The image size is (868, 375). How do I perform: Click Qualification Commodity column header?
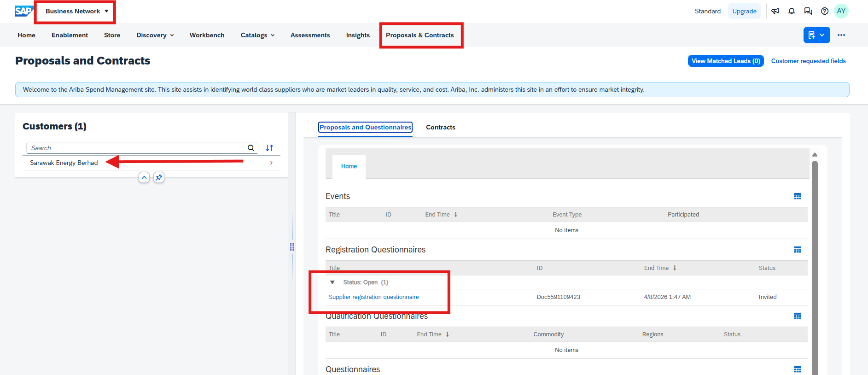click(x=548, y=334)
